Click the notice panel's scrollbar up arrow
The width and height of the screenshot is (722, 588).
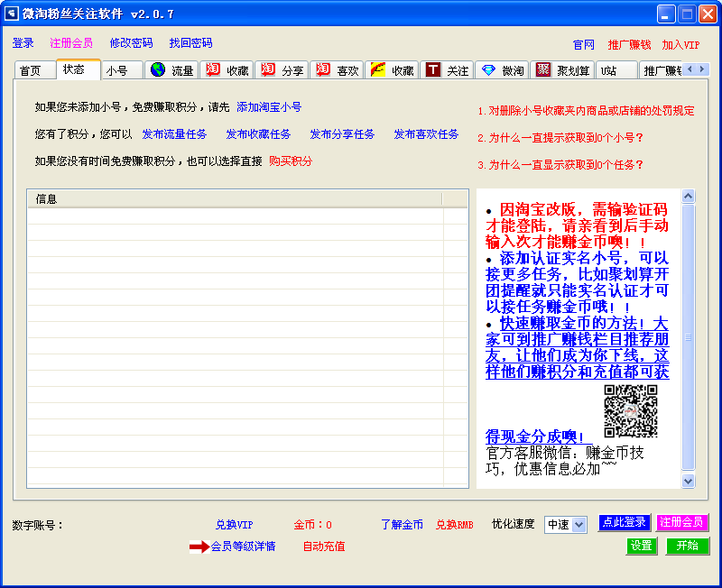point(688,197)
